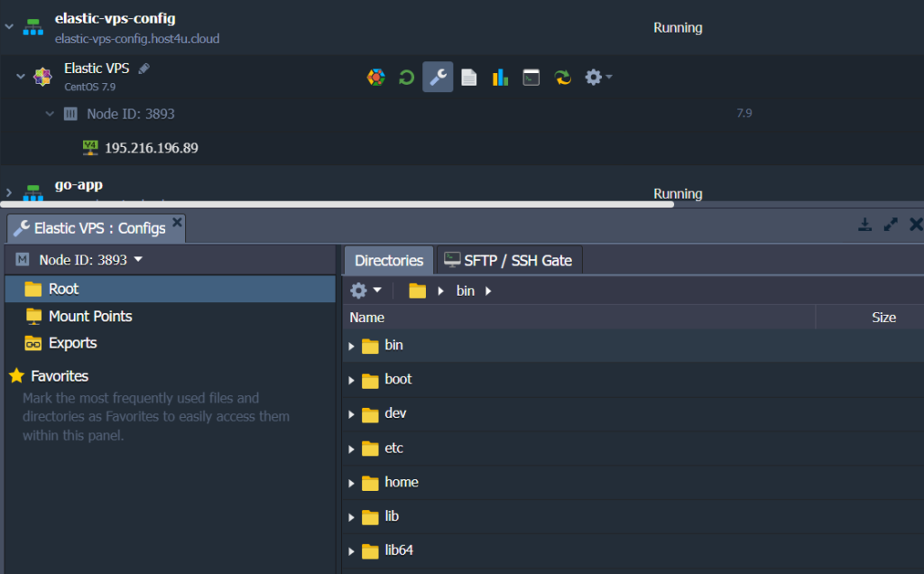Click the M icon beside Node ID dropdown
Image resolution: width=924 pixels, height=574 pixels.
[23, 259]
